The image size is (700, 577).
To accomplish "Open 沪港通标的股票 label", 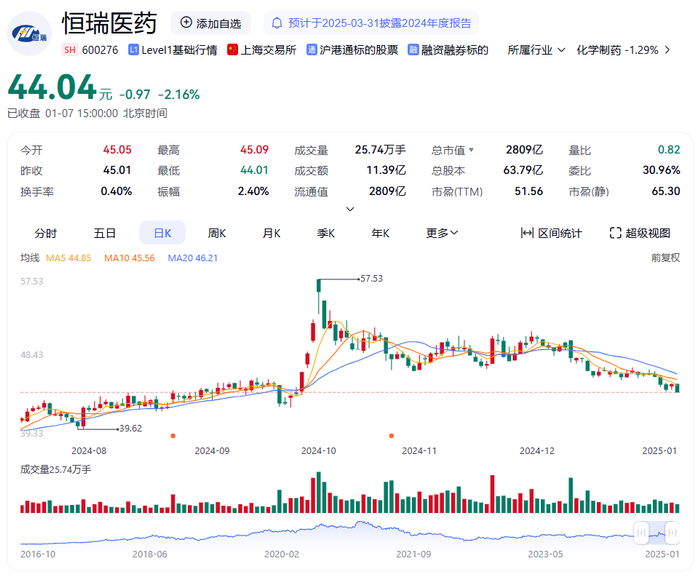I will [358, 50].
